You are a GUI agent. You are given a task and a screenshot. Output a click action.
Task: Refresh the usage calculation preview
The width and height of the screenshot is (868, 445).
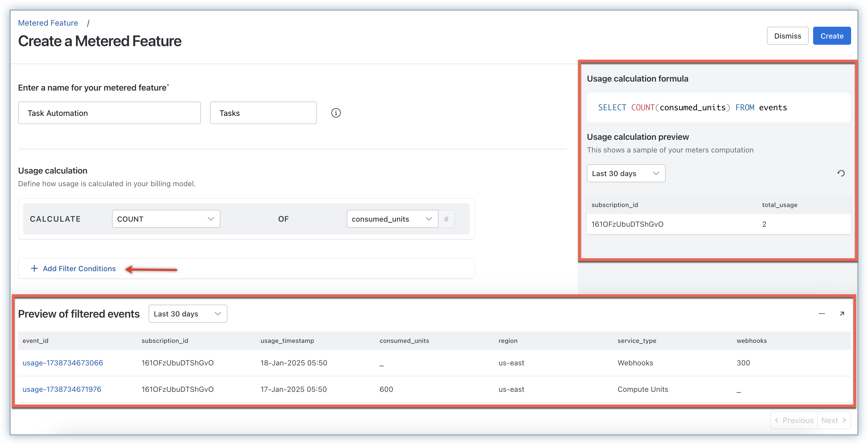pyautogui.click(x=841, y=173)
